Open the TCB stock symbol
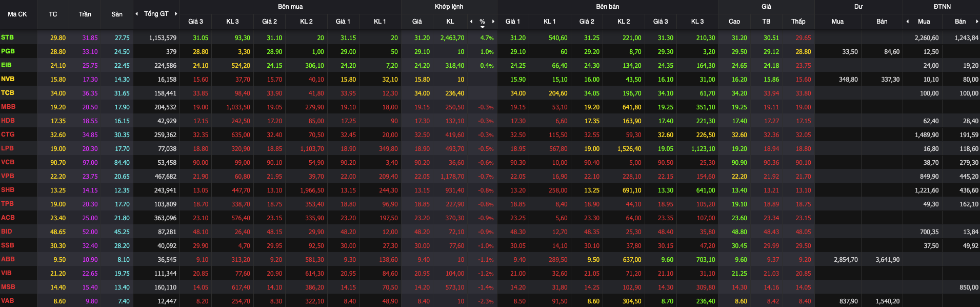Image resolution: width=980 pixels, height=307 pixels. click(8, 93)
